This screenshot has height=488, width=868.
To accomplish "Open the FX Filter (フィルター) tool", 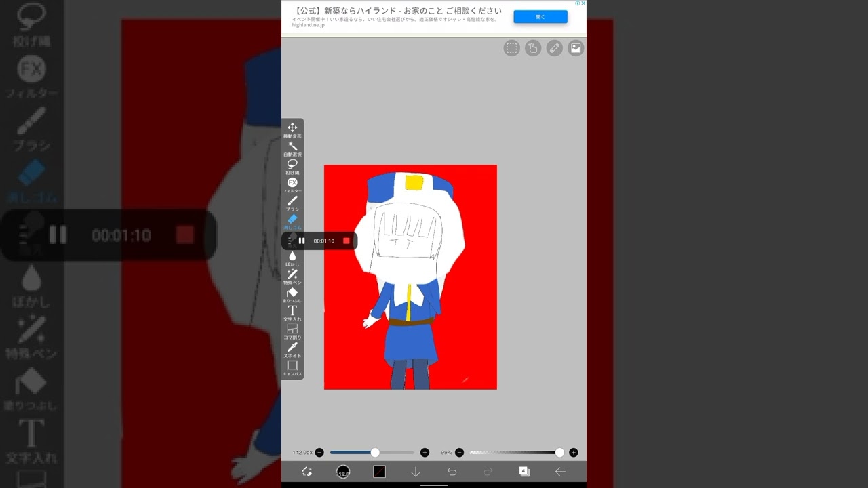I will pos(292,184).
